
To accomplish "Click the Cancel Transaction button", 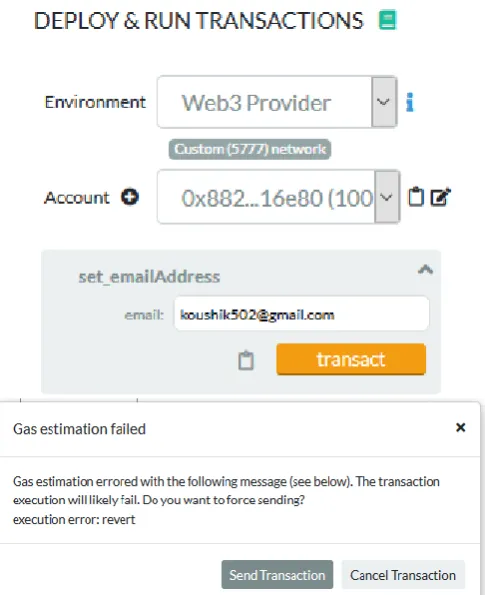I will click(403, 575).
